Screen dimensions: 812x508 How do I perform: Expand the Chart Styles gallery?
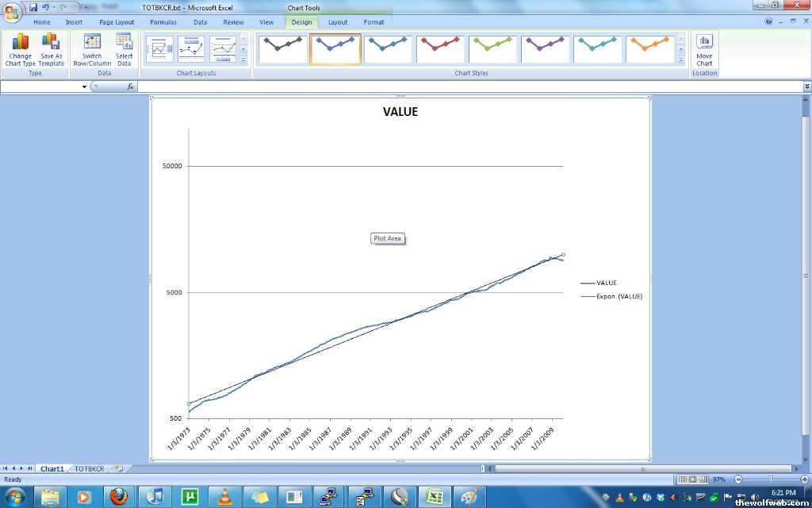click(x=680, y=60)
